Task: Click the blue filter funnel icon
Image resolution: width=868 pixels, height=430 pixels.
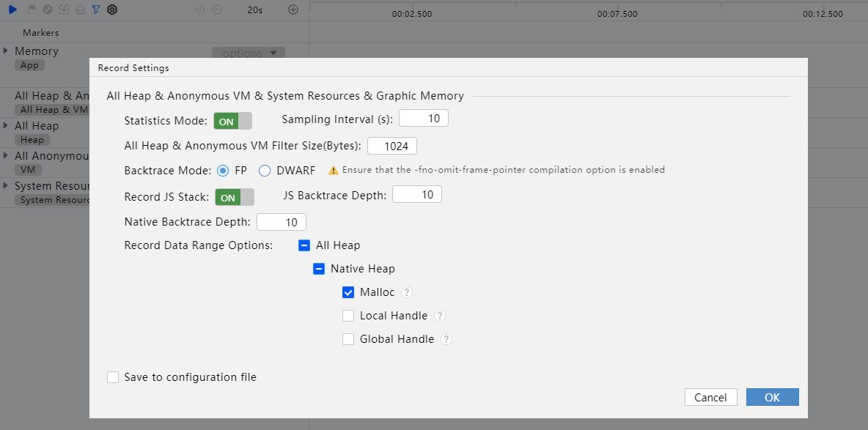Action: pos(96,10)
